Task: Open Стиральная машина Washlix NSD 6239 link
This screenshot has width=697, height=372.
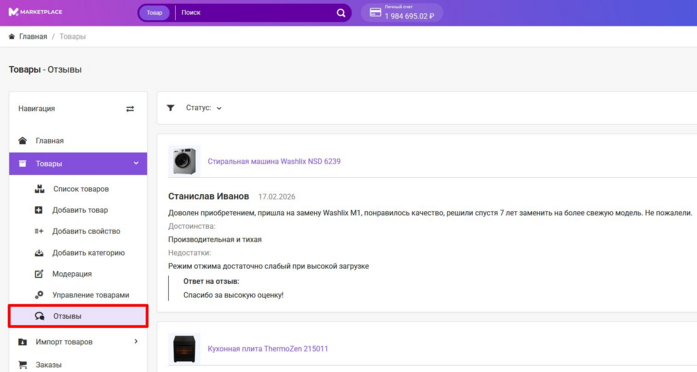Action: click(274, 161)
